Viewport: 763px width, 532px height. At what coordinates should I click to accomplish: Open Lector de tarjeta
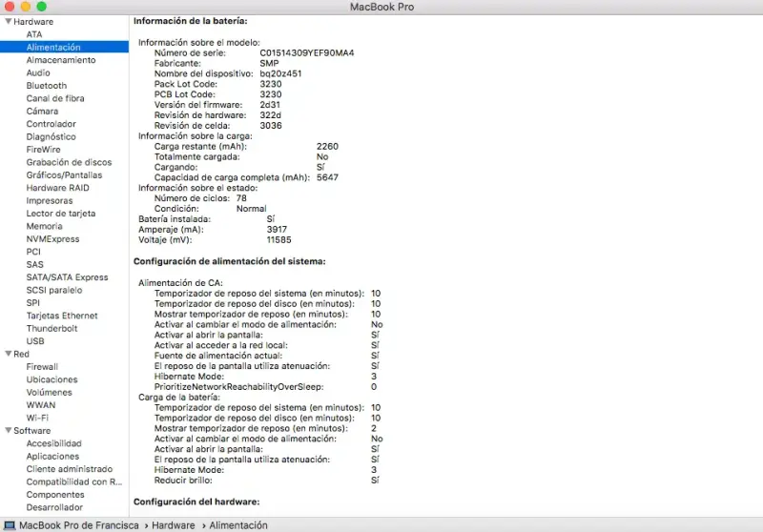tap(61, 214)
